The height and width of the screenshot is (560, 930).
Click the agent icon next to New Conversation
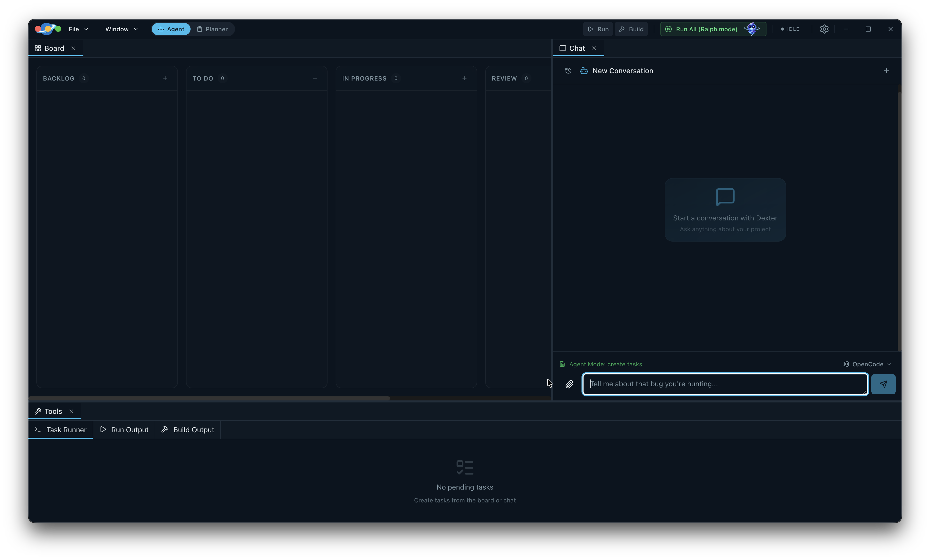tap(584, 70)
